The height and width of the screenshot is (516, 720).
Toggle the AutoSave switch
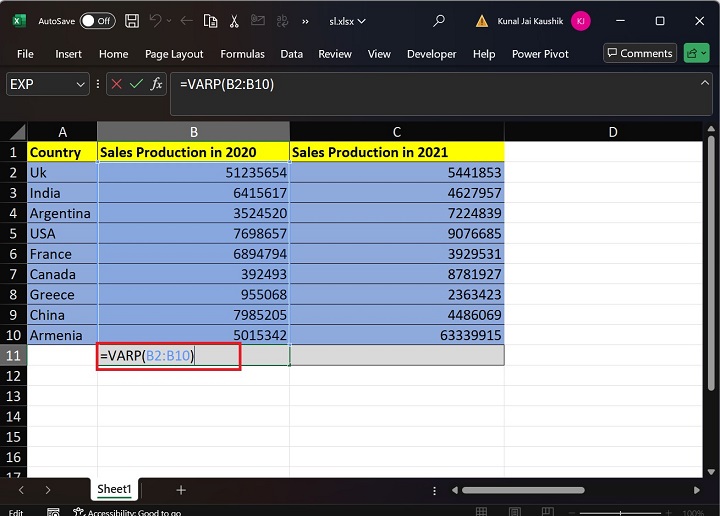[x=97, y=21]
